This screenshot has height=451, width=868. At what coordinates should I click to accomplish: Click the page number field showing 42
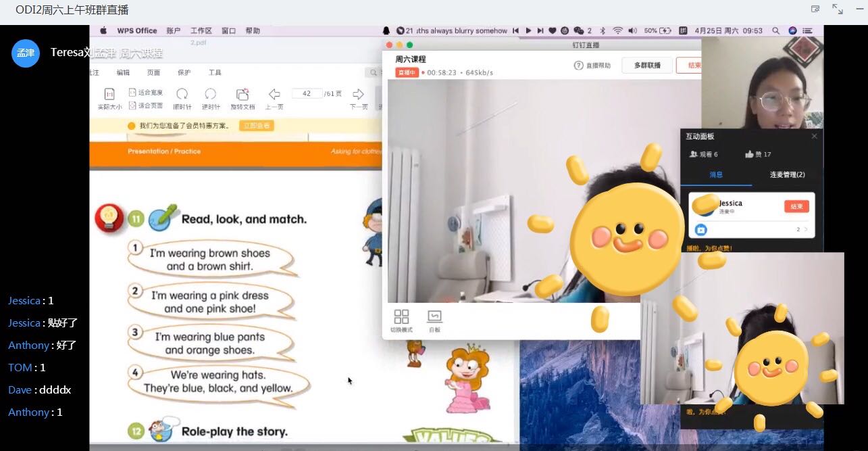(x=307, y=93)
